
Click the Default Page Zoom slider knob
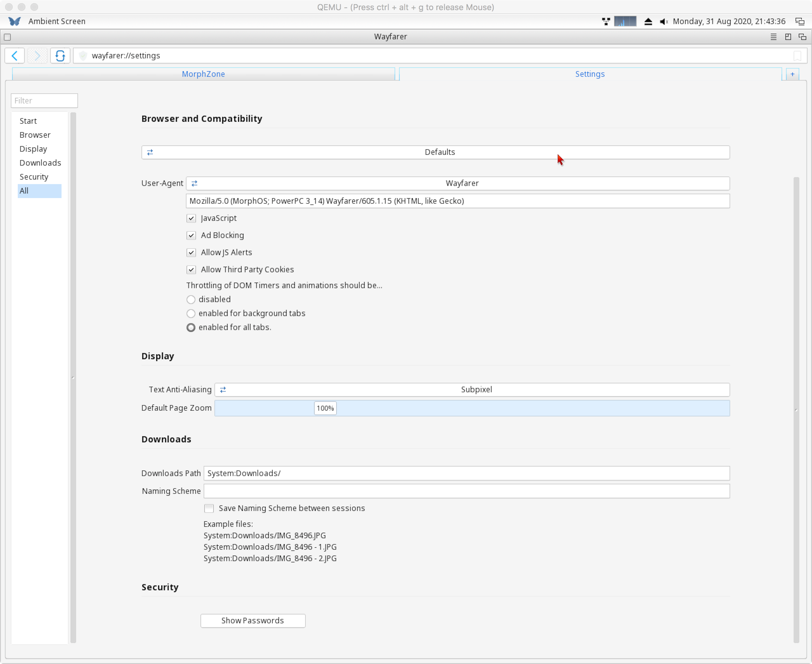[325, 408]
